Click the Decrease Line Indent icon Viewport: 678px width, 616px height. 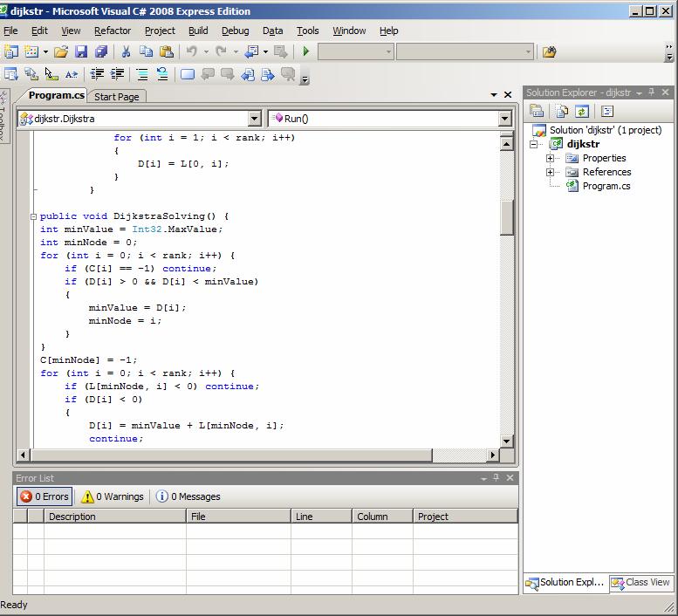[97, 74]
